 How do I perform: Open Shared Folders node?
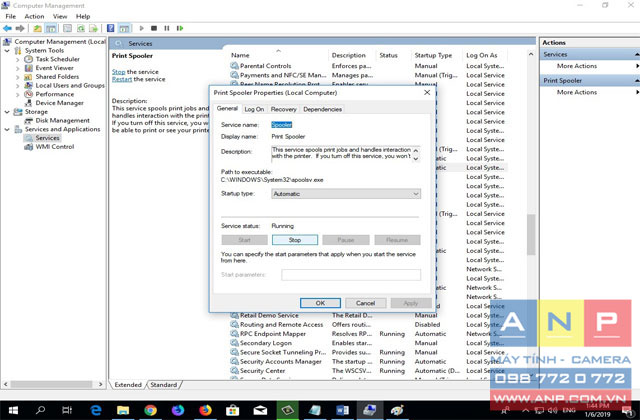click(x=57, y=77)
